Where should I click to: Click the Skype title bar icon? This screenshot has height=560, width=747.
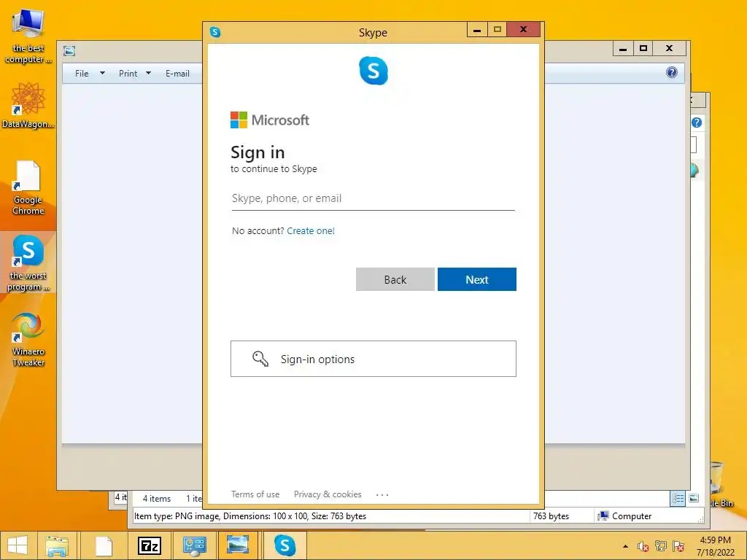point(215,32)
